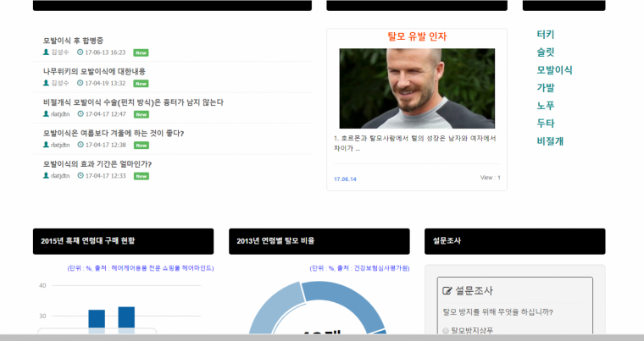Click user icon on '모발이식 후 합병증' row
Screen dimensions: 644x341
point(46,52)
